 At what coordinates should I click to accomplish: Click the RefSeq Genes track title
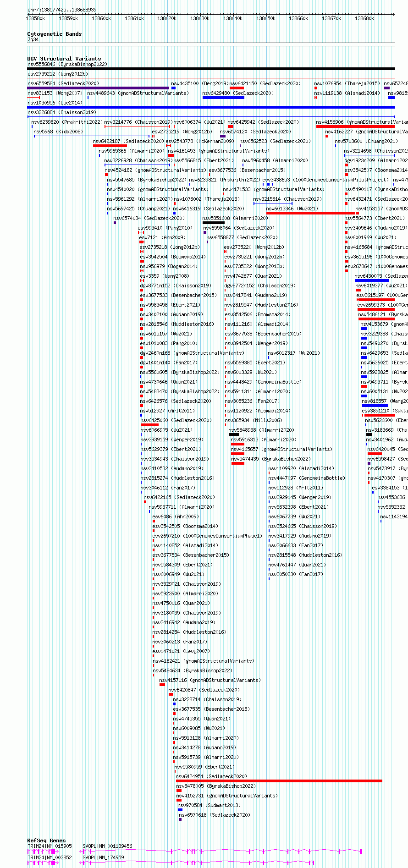(x=46, y=841)
